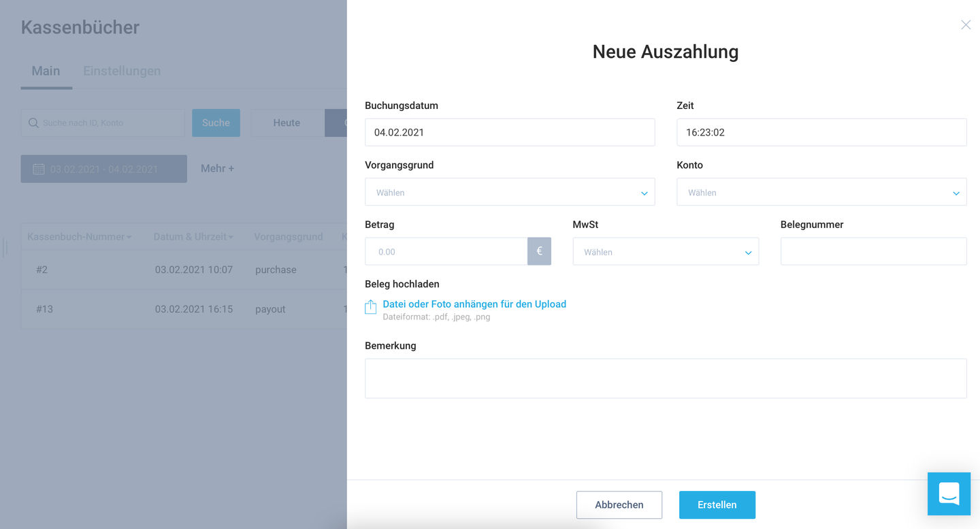This screenshot has width=980, height=529.
Task: Click the search magnifier icon
Action: [x=33, y=123]
